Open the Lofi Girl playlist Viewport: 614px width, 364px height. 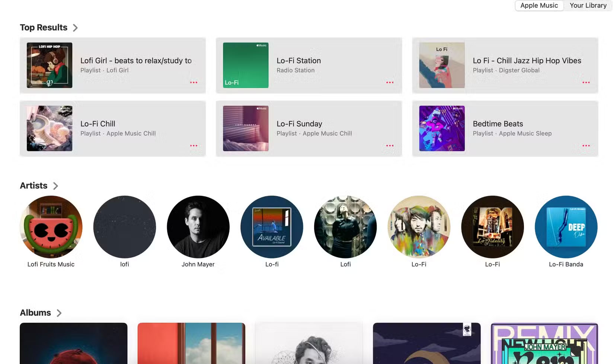pyautogui.click(x=136, y=61)
